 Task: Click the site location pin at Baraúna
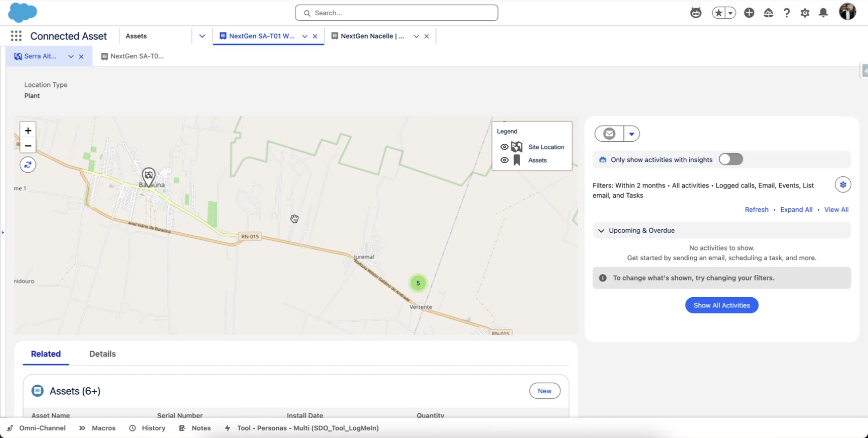point(148,177)
